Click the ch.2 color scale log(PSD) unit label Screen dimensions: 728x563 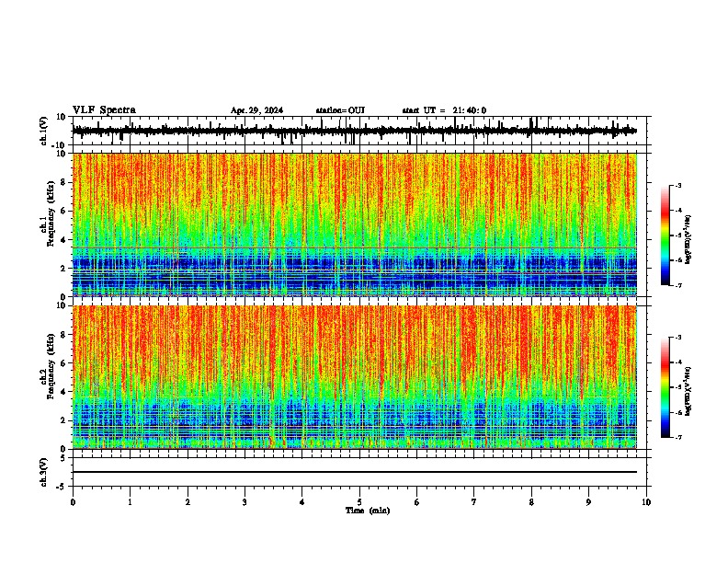click(x=688, y=391)
